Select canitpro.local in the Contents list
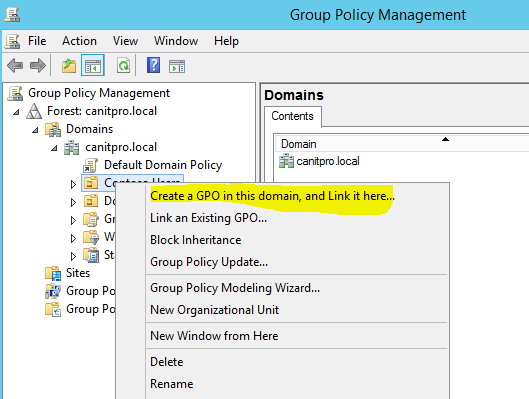The width and height of the screenshot is (529, 399). (x=319, y=161)
